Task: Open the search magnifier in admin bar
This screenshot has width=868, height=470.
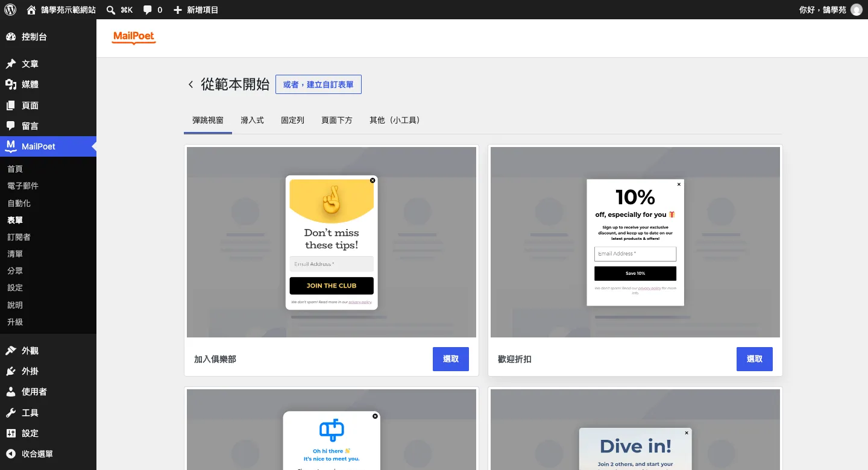Action: (111, 10)
